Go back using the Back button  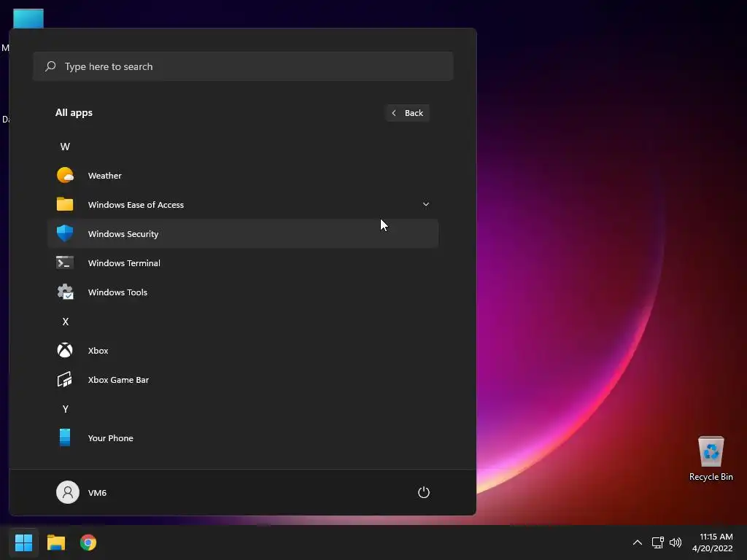(x=408, y=113)
